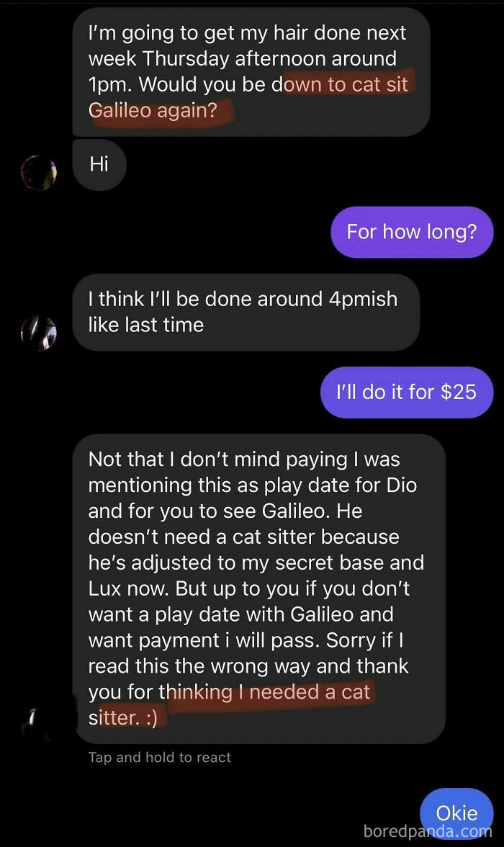504x847 pixels.
Task: Tap the hair appointment message bubble
Action: (x=251, y=71)
